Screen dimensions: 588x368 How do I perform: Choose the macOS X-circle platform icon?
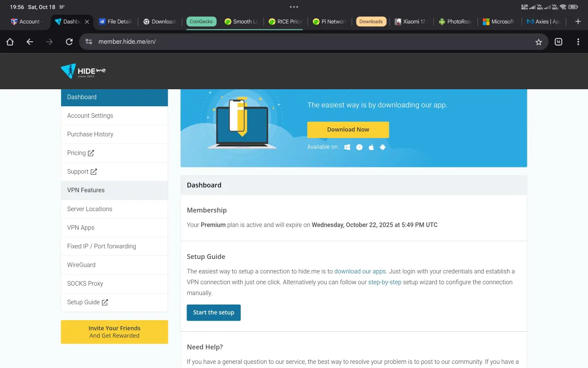pyautogui.click(x=359, y=147)
